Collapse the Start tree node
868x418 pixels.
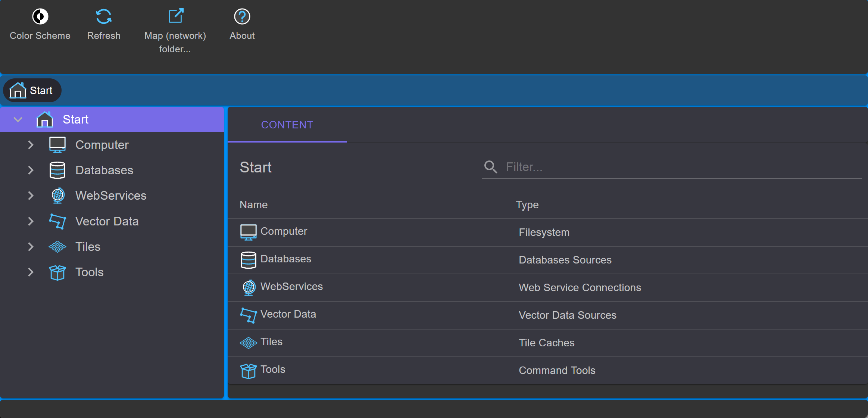[18, 119]
